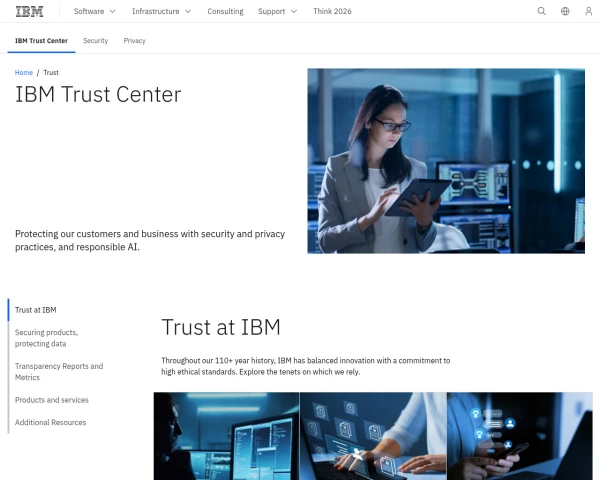Expand the Infrastructure dropdown menu
The height and width of the screenshot is (480, 600).
pyautogui.click(x=161, y=11)
